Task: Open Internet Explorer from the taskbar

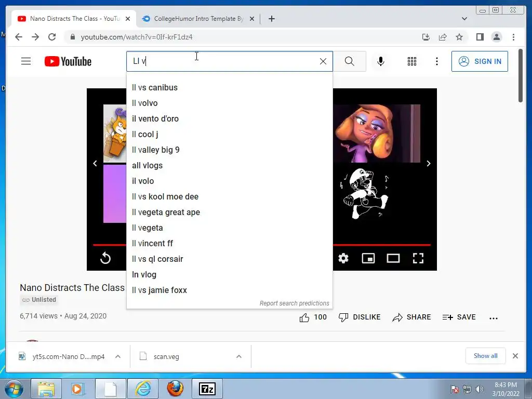Action: (x=143, y=389)
